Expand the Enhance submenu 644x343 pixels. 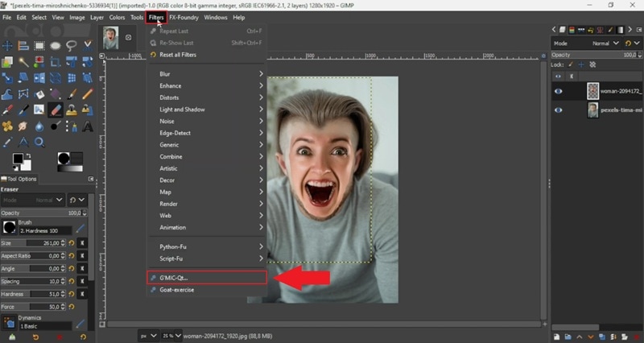click(207, 86)
